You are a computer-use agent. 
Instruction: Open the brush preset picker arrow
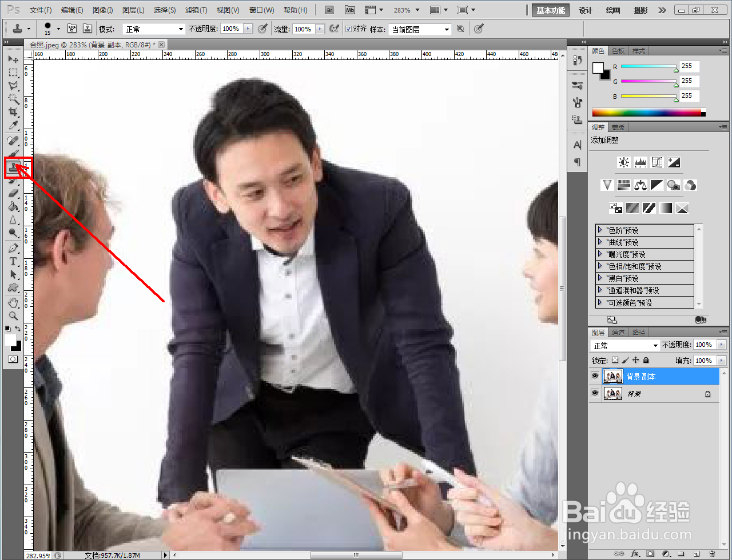pyautogui.click(x=58, y=29)
